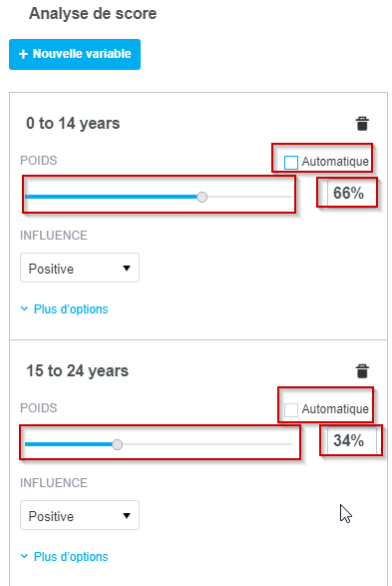
Task: Click the 0 to 14 years title
Action: tap(73, 124)
